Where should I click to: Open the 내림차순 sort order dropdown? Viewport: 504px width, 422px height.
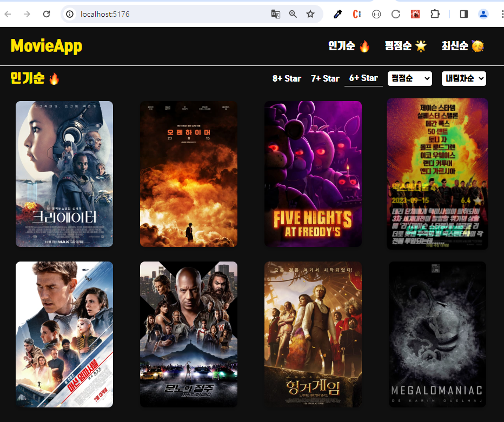pos(464,78)
